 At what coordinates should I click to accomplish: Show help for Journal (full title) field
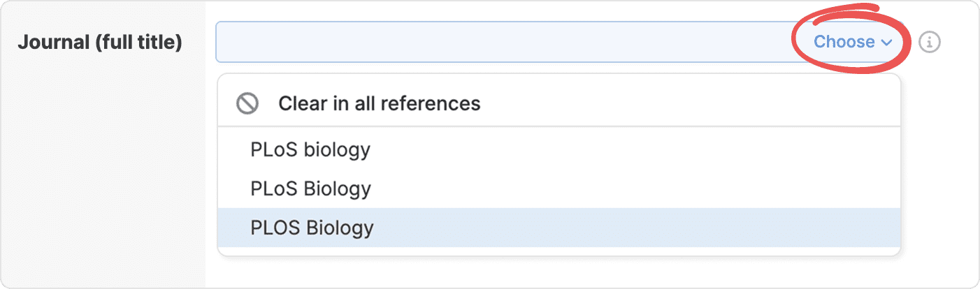[929, 43]
